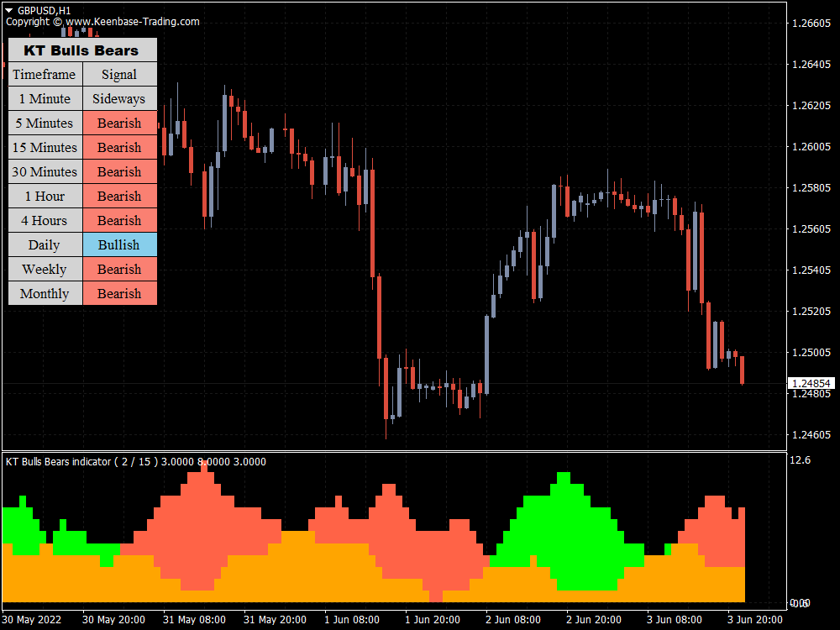Select the Weekly timeframe cell
The height and width of the screenshot is (630, 840).
45,269
